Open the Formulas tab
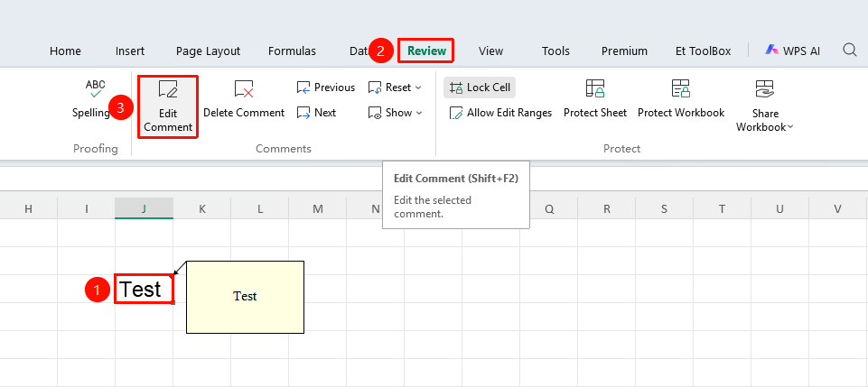 pos(292,51)
